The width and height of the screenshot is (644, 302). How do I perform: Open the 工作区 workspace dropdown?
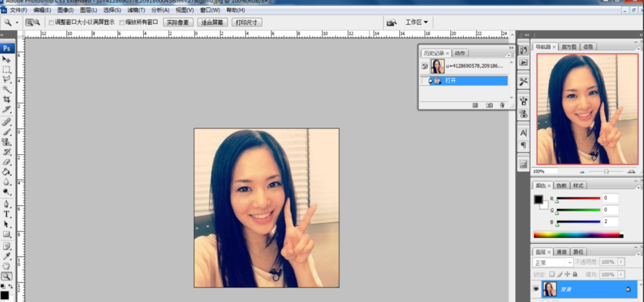[x=416, y=22]
